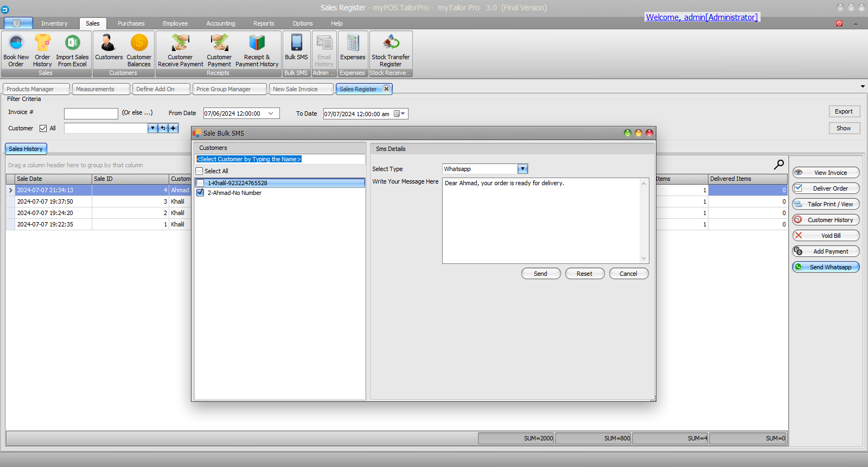Check the Select All checkbox

pos(200,171)
